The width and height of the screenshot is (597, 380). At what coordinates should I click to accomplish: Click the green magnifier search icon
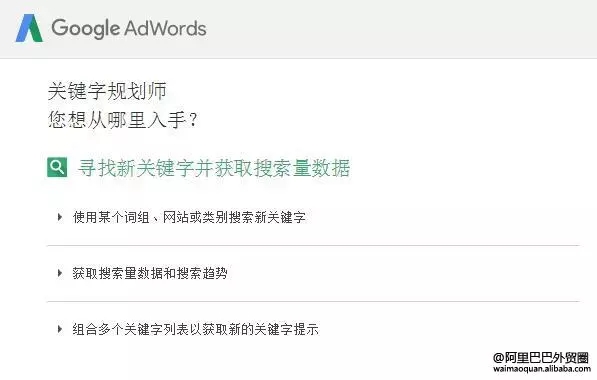coord(57,167)
